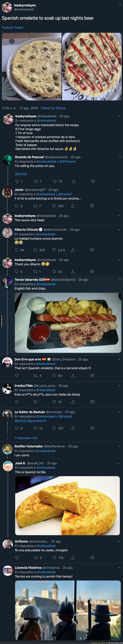This screenshot has width=123, height=644.
Task: Open the left plain omelette photo
Action: (x=32, y=67)
